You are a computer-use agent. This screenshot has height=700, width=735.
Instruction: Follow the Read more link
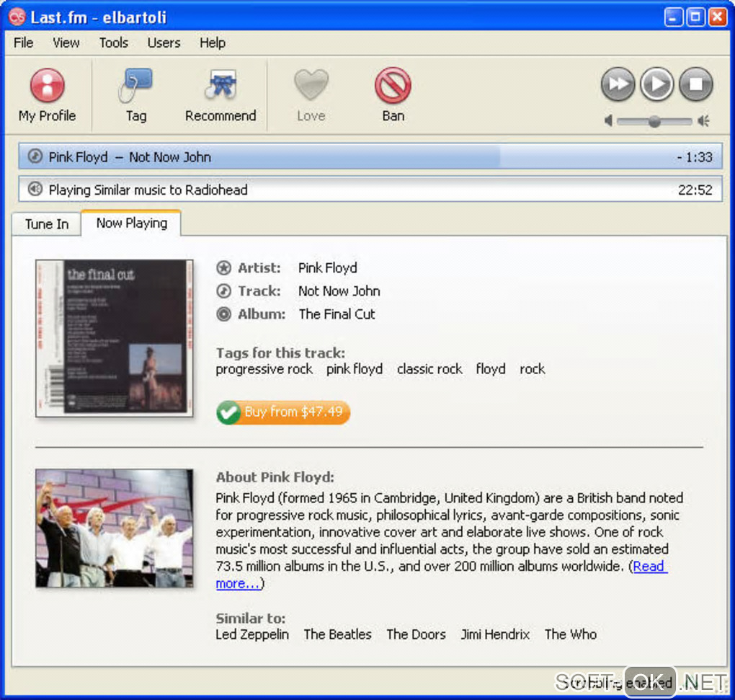[x=650, y=567]
